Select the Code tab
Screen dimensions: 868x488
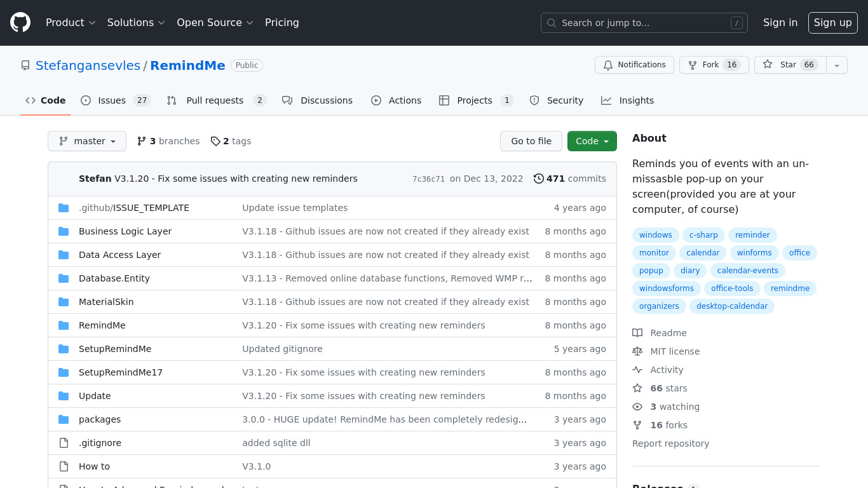coord(46,100)
